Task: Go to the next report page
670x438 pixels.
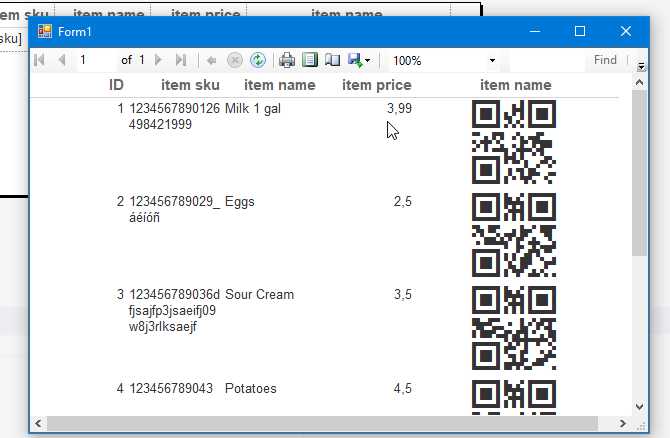Action: 159,60
